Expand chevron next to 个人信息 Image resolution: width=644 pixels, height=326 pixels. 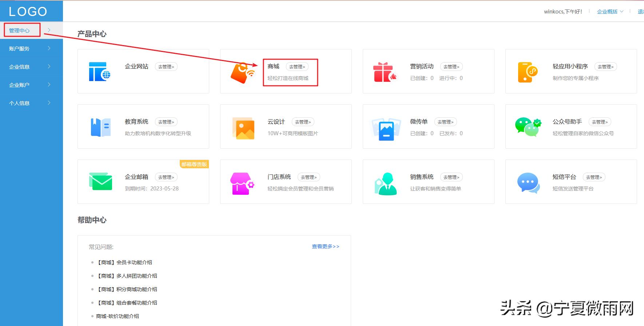coord(49,103)
